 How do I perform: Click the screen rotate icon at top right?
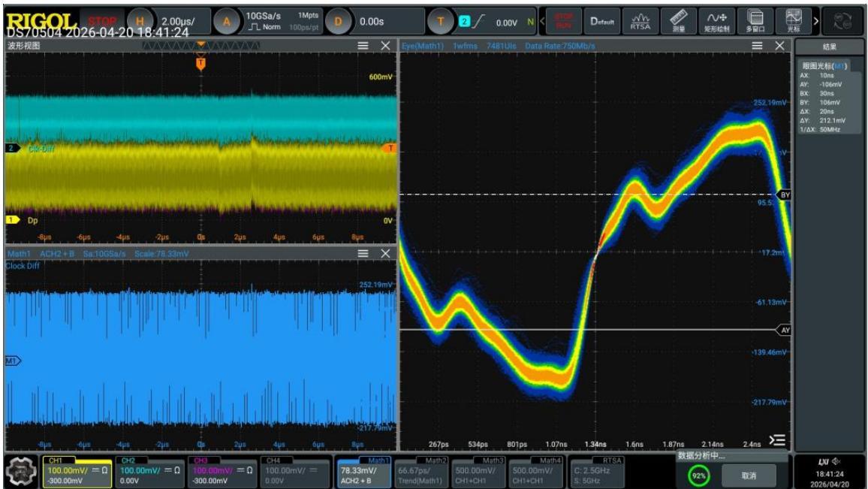[842, 22]
